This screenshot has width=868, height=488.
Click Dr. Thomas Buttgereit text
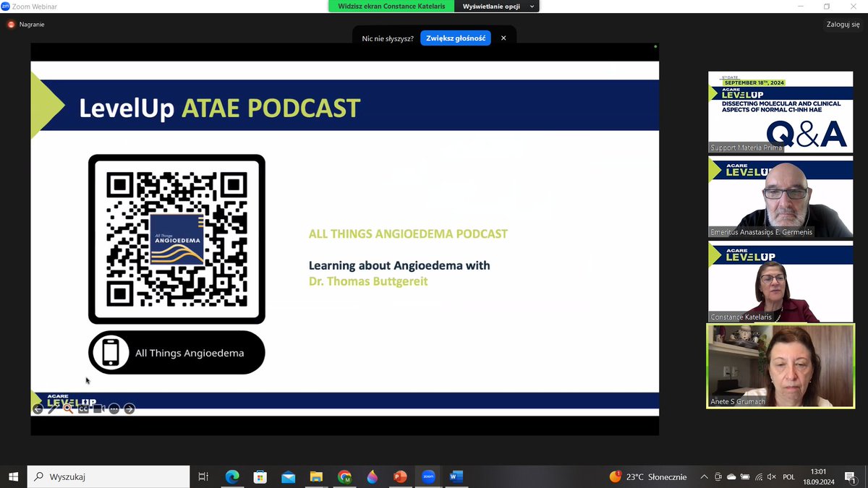tap(368, 281)
